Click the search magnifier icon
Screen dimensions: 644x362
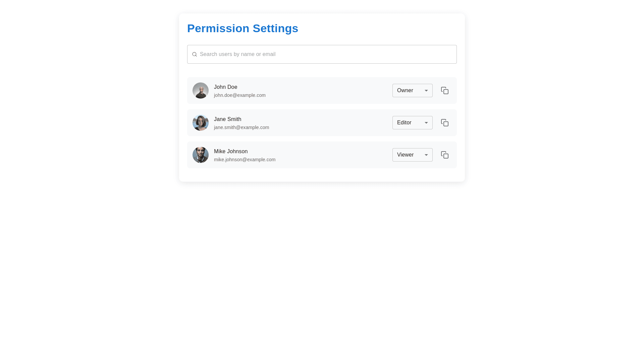point(195,54)
